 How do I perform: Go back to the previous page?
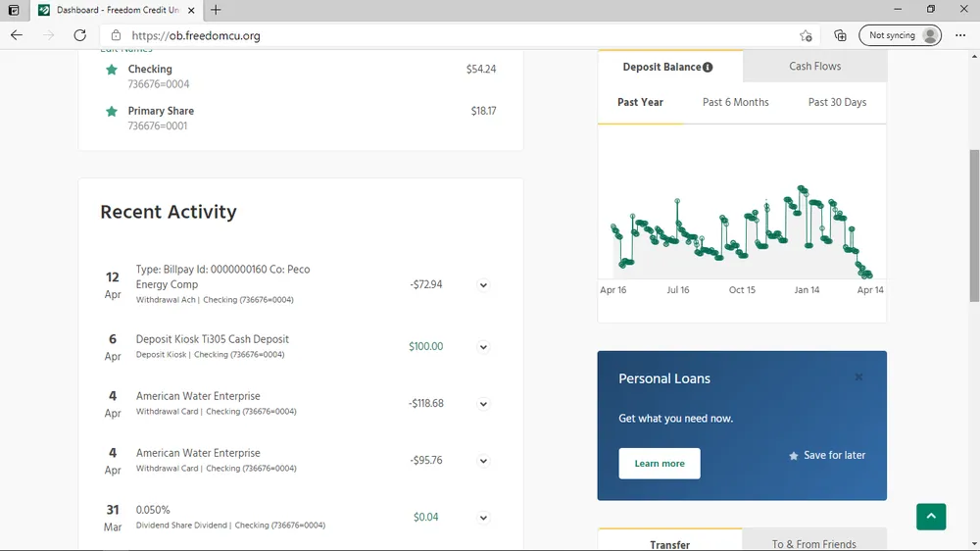pos(17,35)
